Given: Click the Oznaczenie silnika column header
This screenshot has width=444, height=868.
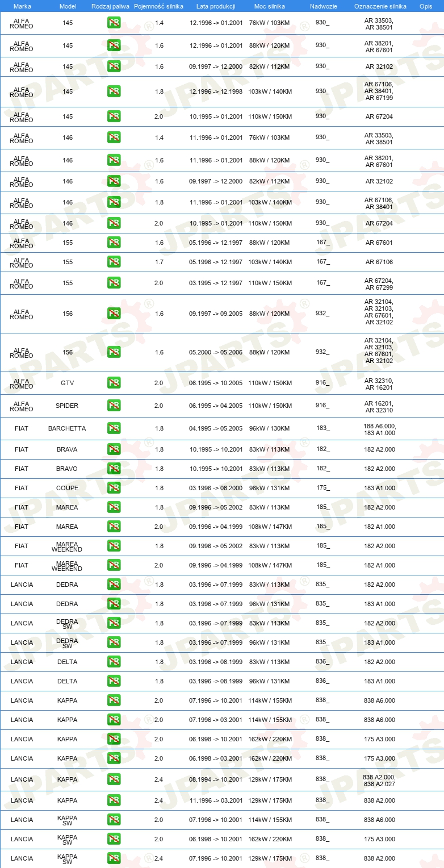Looking at the screenshot, I should click(380, 6).
